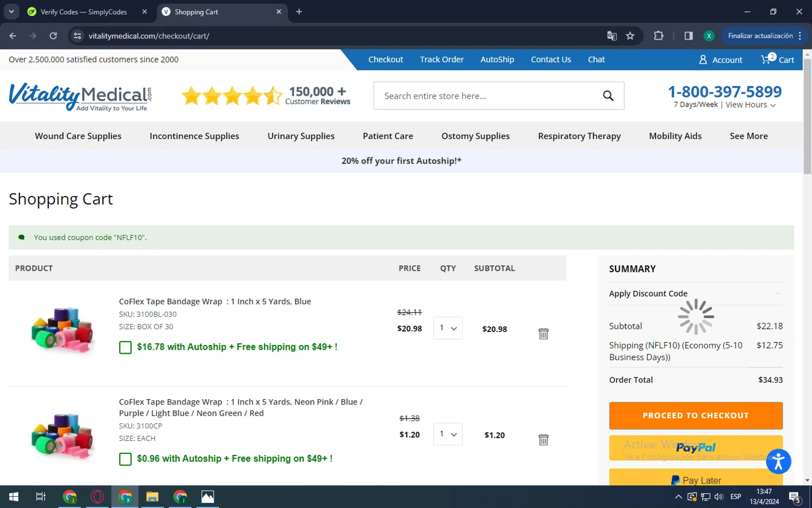Image resolution: width=812 pixels, height=508 pixels.
Task: Open the notification center icon
Action: pos(795,497)
